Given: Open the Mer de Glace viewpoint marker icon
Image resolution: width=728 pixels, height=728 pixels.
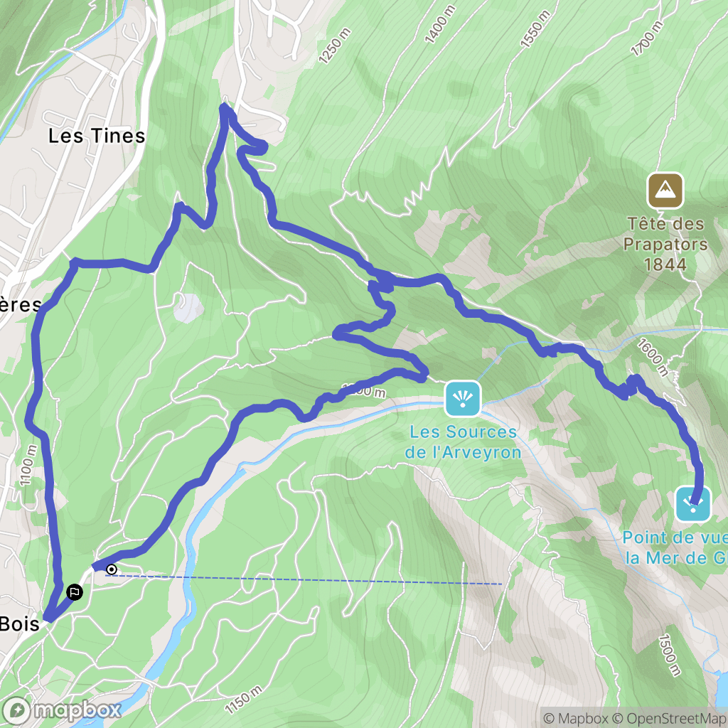Looking at the screenshot, I should coord(693,504).
